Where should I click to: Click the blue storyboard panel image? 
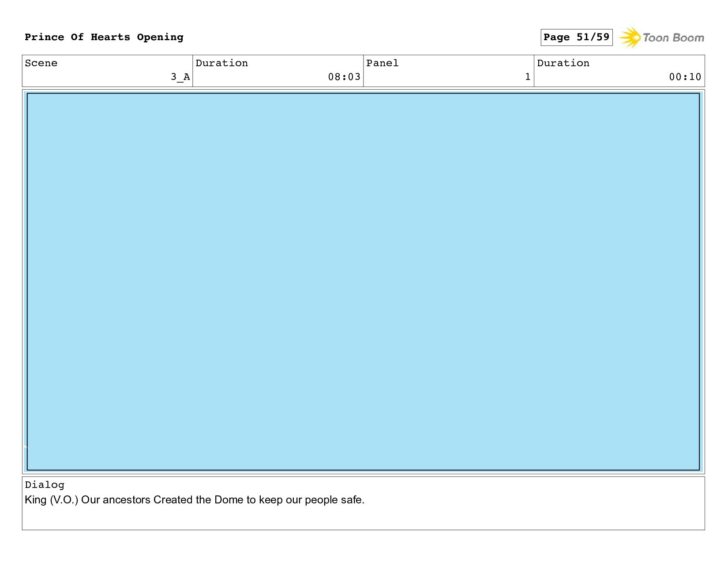coord(364,282)
